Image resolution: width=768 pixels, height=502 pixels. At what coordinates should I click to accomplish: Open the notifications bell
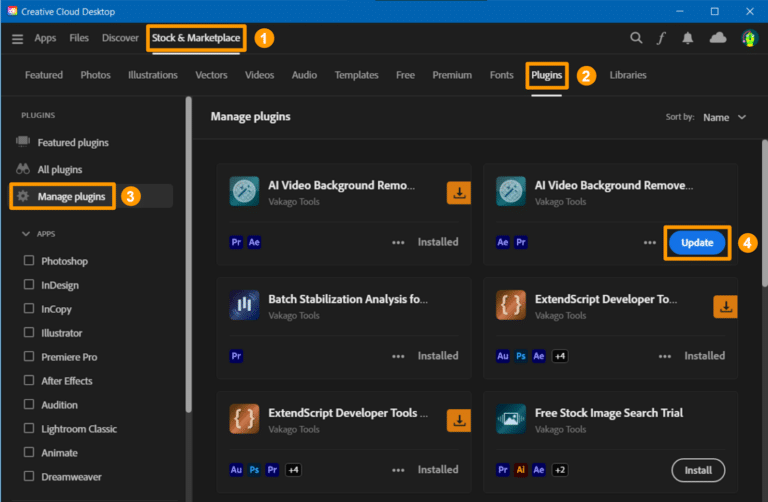click(688, 38)
